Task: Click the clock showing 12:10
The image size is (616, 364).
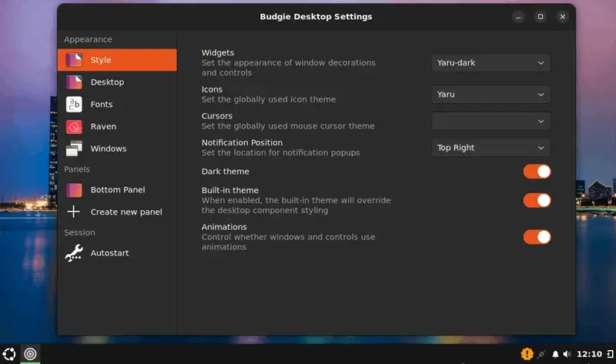Action: (589, 354)
